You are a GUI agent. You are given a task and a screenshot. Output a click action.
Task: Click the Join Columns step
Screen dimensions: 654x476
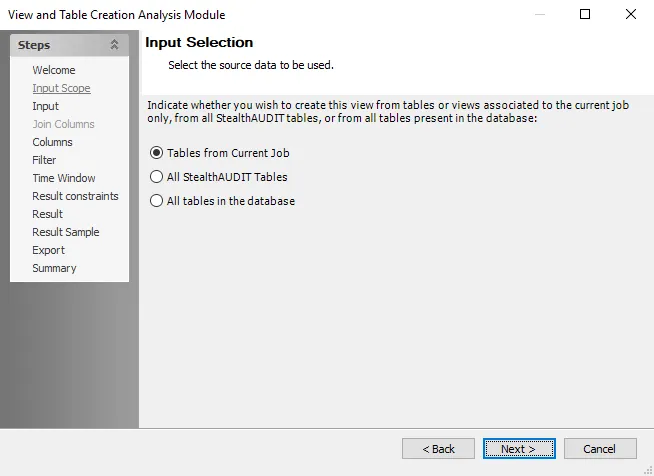[63, 124]
